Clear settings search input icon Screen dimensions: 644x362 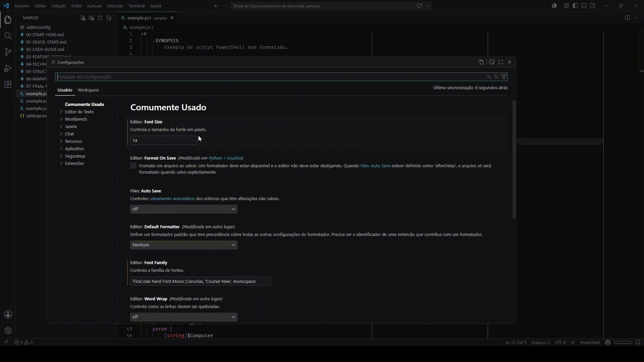[496, 77]
